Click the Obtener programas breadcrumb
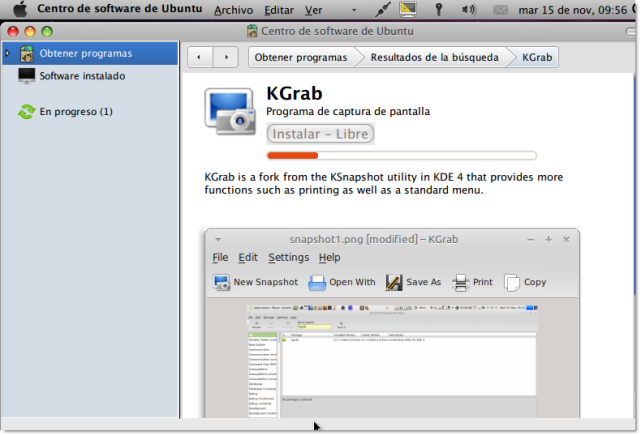The image size is (640, 435). coord(301,57)
